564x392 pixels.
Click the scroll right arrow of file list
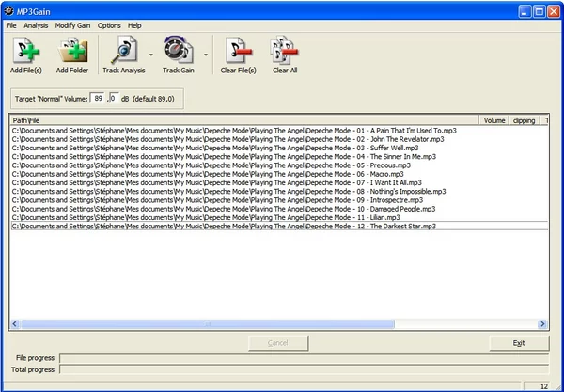coord(542,324)
